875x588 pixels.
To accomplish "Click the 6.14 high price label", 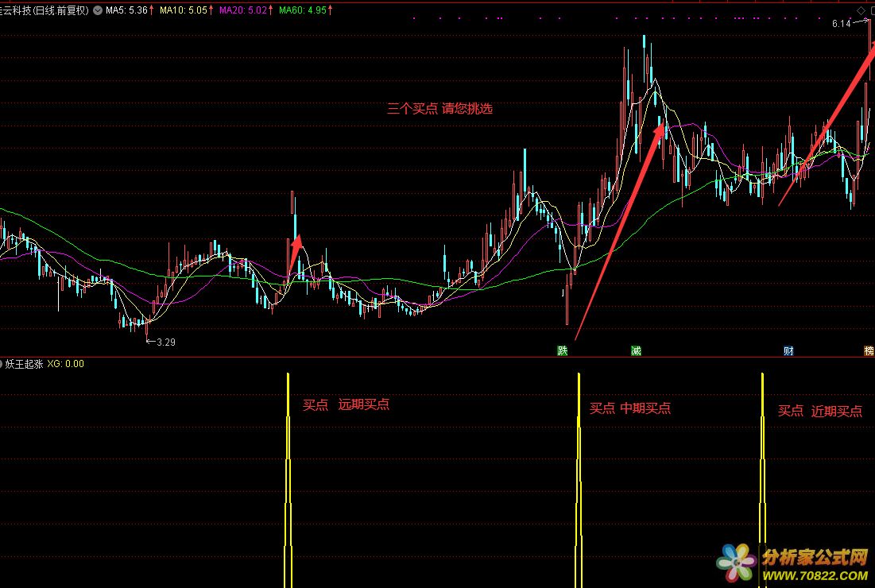I will pyautogui.click(x=841, y=23).
